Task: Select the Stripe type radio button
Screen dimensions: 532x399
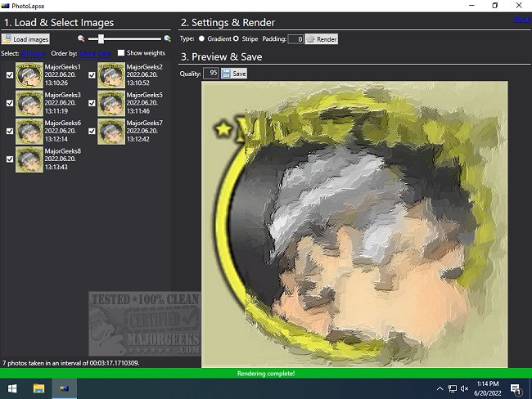Action: coord(236,38)
